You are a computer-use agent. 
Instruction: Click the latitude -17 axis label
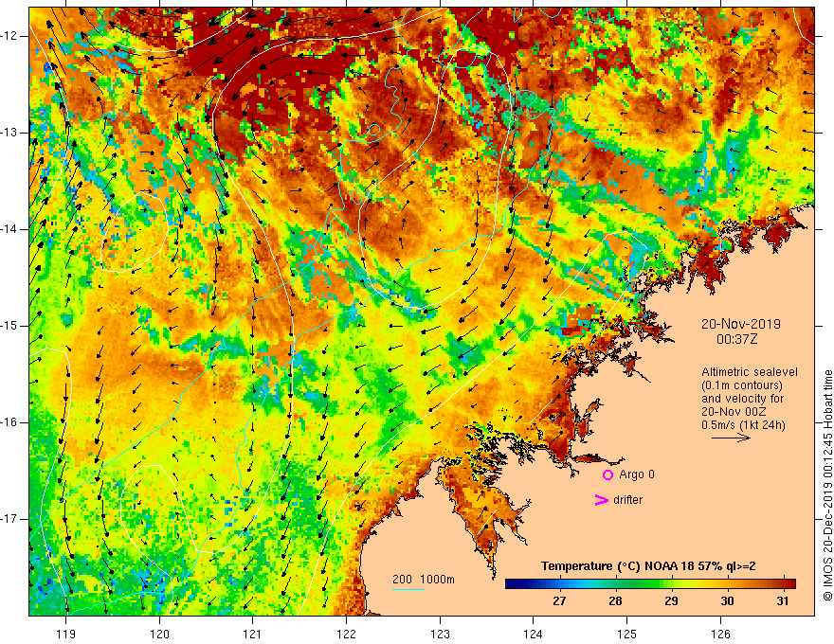[x=9, y=519]
